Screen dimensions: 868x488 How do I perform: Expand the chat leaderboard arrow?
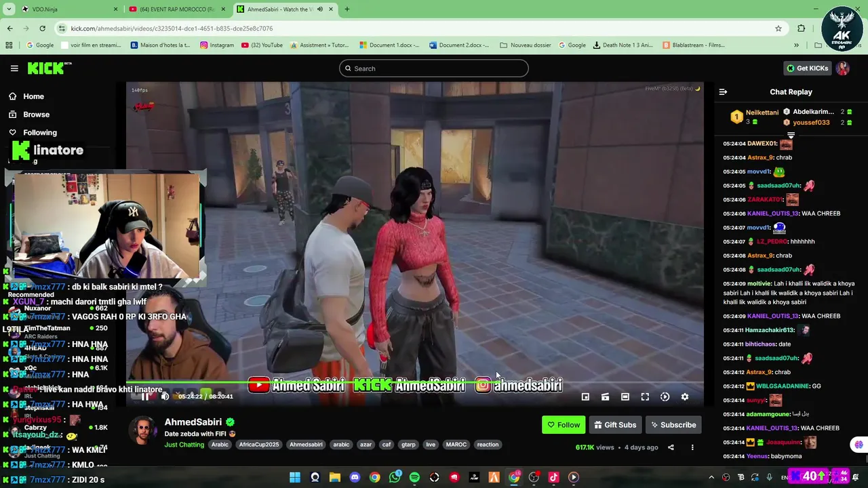(791, 136)
